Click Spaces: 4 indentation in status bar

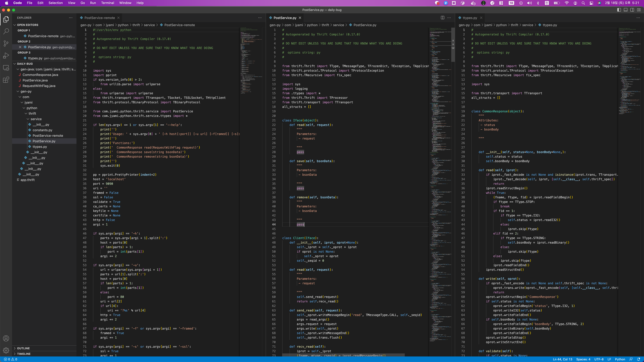(583, 359)
